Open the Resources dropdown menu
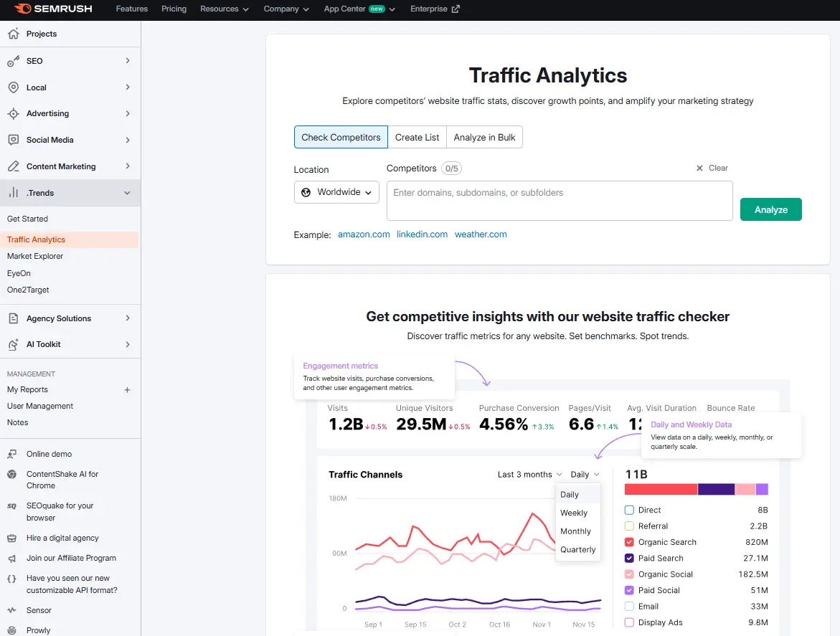This screenshot has height=636, width=840. point(225,9)
